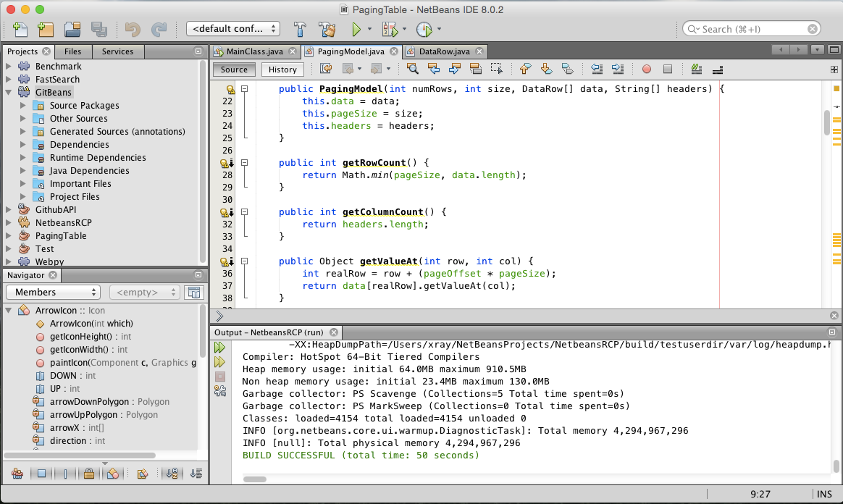Find next occurrence in editor toolbar

(x=454, y=69)
